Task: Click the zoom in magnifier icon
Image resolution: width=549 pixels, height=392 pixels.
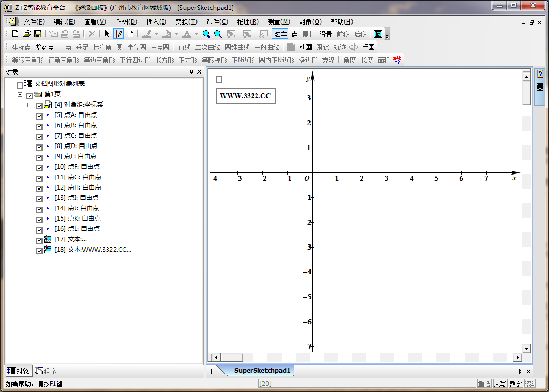Action: (x=206, y=34)
